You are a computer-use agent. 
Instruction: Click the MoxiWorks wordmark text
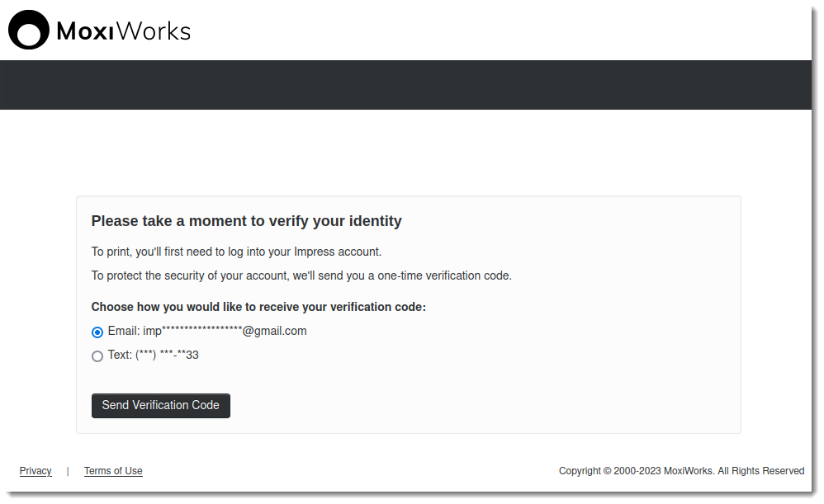[x=124, y=31]
